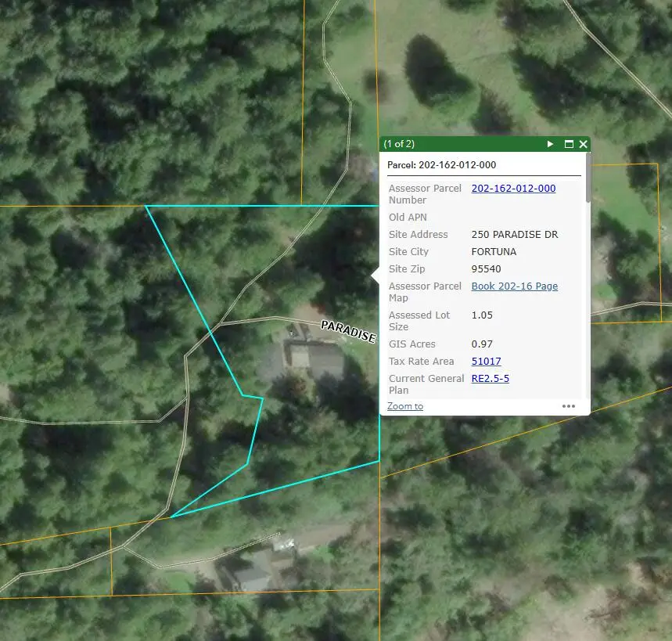This screenshot has width=672, height=641.
Task: Open the 51017 tax rate area link
Action: [486, 361]
